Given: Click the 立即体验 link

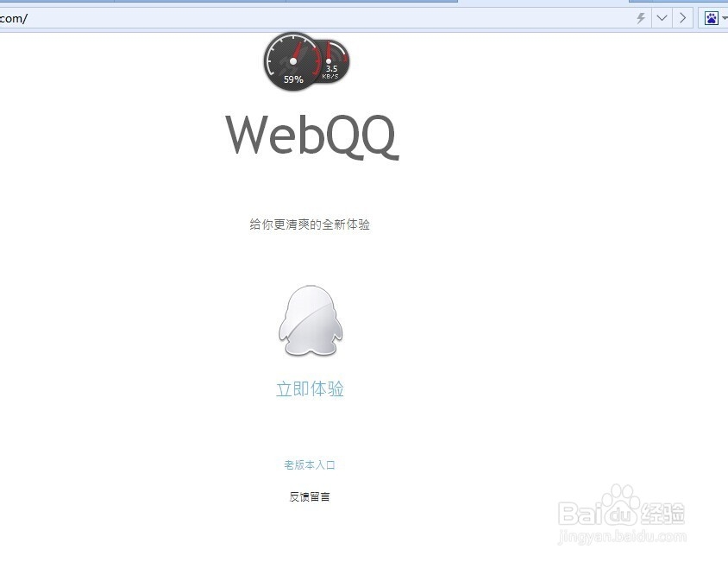Looking at the screenshot, I should point(310,388).
